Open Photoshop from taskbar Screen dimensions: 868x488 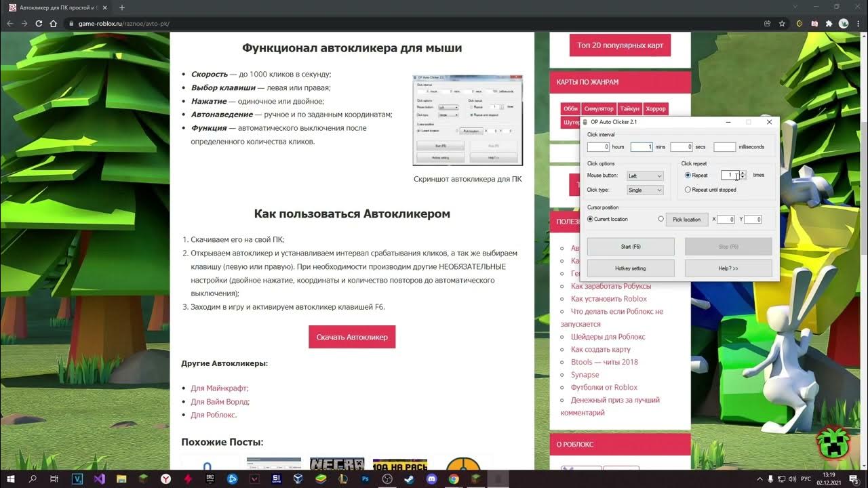365,479
